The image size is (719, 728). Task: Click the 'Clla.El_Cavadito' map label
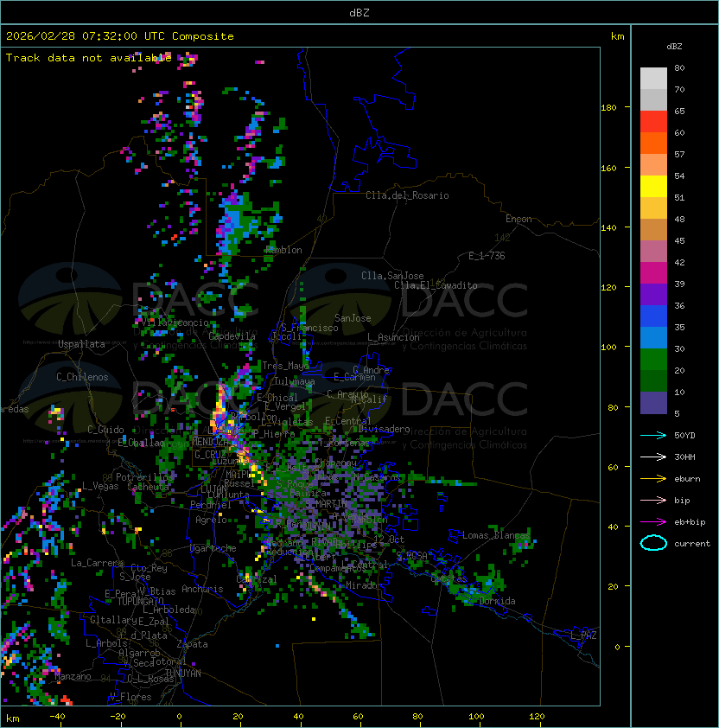(x=436, y=285)
